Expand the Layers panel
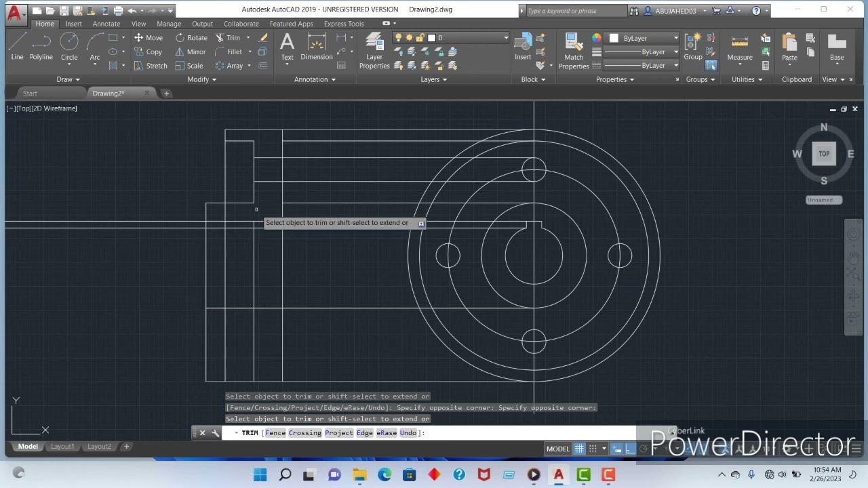The image size is (868, 488). tap(433, 79)
